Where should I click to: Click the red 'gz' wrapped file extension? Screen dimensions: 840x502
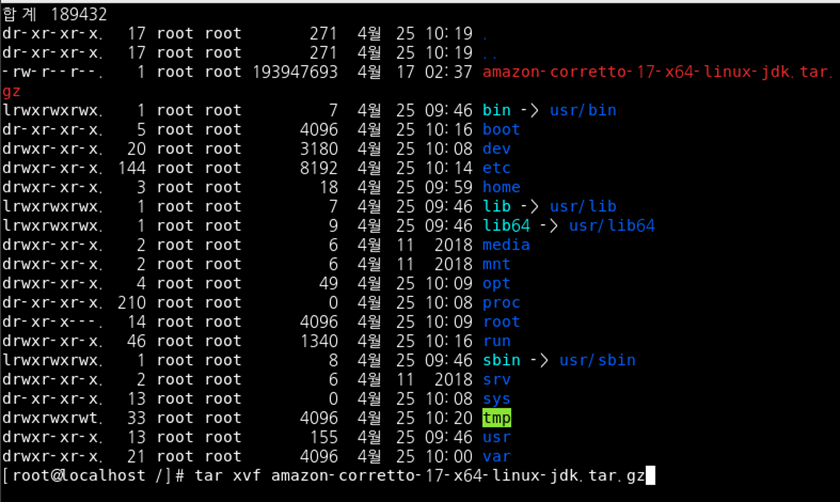(x=11, y=91)
